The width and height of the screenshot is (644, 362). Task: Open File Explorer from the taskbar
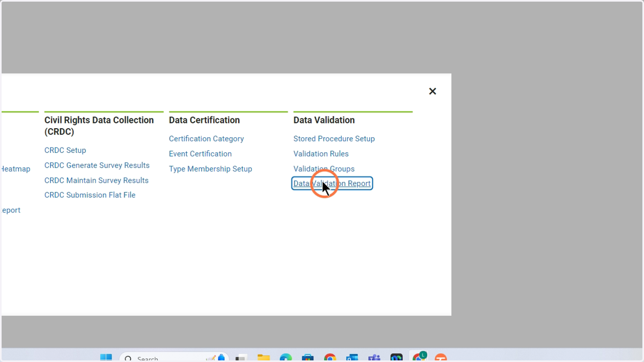(263, 358)
